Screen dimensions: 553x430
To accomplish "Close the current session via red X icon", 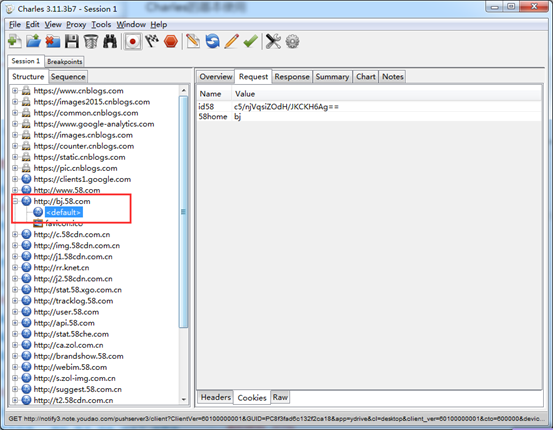I will [53, 42].
